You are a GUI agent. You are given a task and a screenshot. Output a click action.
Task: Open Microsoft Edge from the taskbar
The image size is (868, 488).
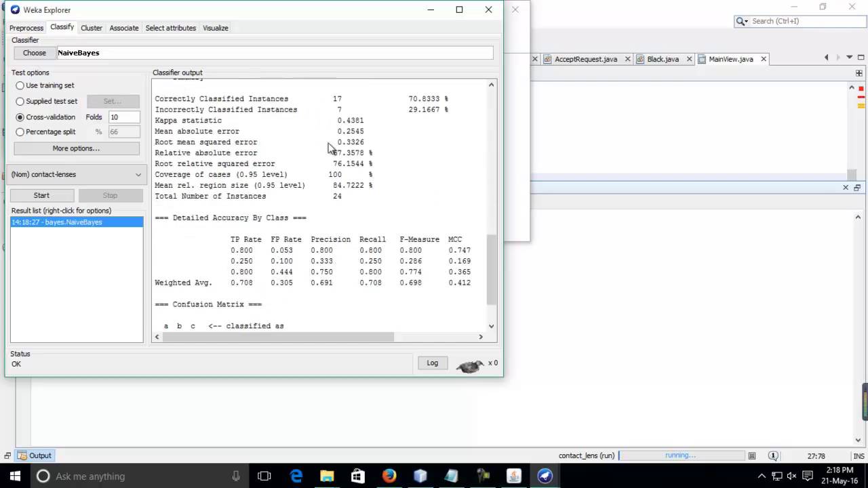coord(296,476)
